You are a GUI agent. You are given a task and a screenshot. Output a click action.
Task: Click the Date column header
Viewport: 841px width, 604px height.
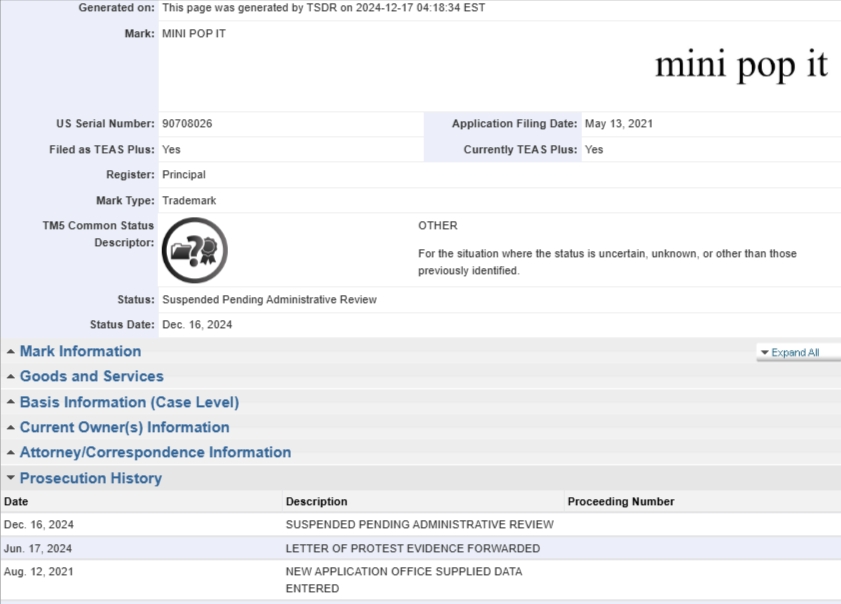click(x=16, y=502)
